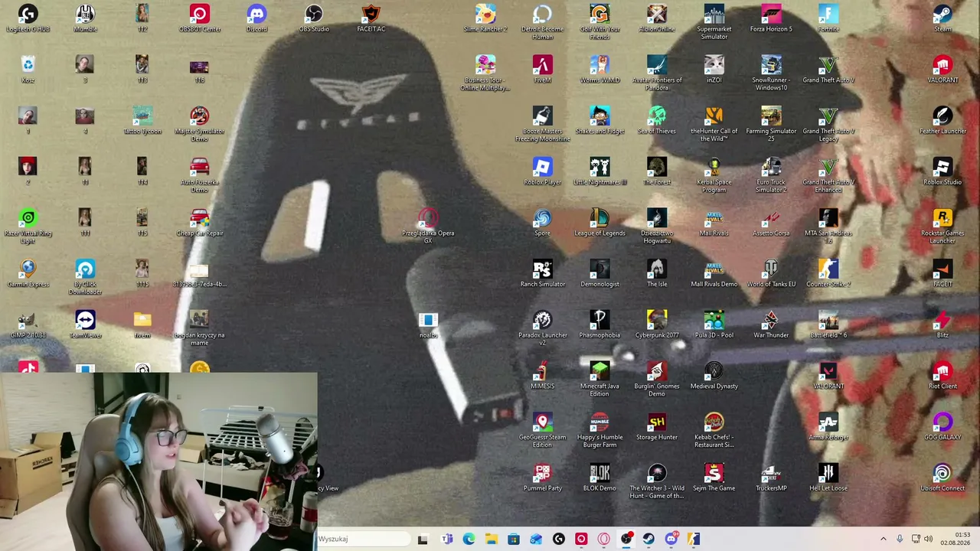The image size is (980, 551).
Task: Click the Fortnite desktop shortcut
Action: pyautogui.click(x=828, y=18)
